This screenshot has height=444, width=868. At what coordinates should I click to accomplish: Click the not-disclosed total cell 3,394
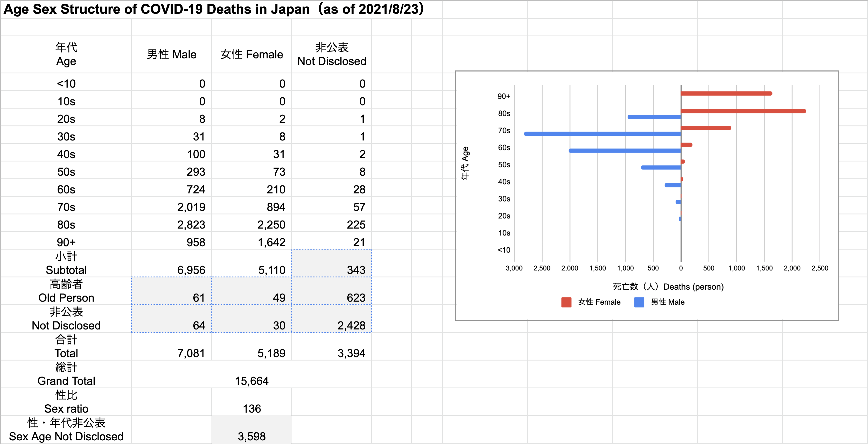click(332, 346)
